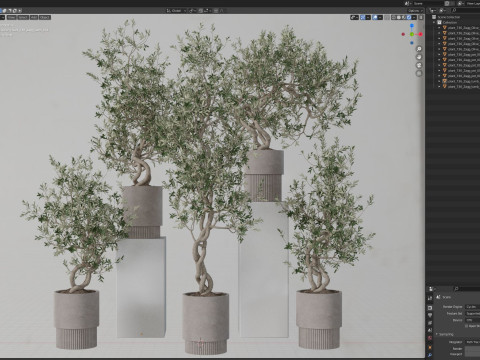Toggle proportional editing

[x=216, y=11]
